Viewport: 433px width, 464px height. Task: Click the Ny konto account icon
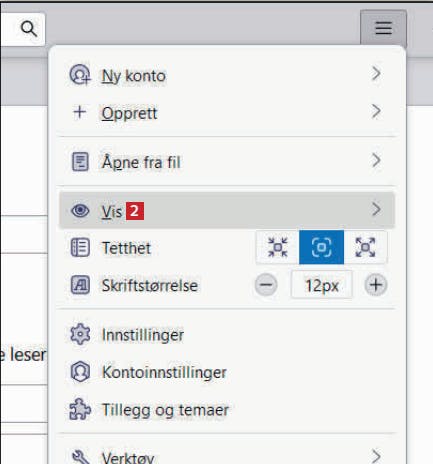pos(80,75)
